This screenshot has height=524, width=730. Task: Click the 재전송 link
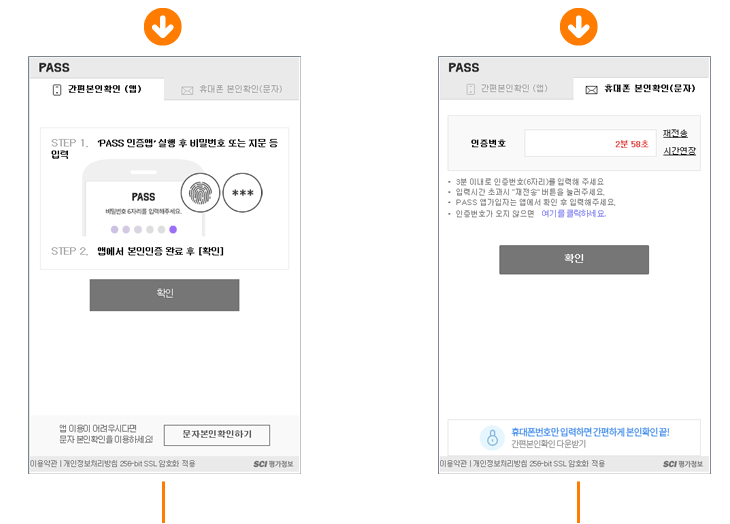675,134
